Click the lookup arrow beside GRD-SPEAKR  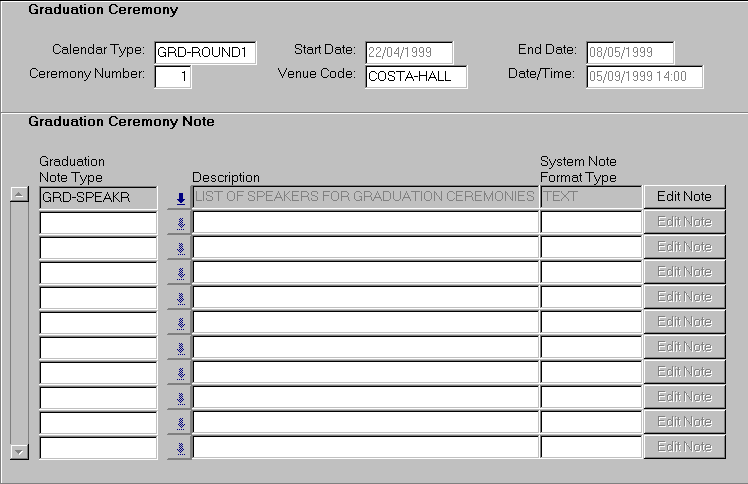pyautogui.click(x=180, y=198)
